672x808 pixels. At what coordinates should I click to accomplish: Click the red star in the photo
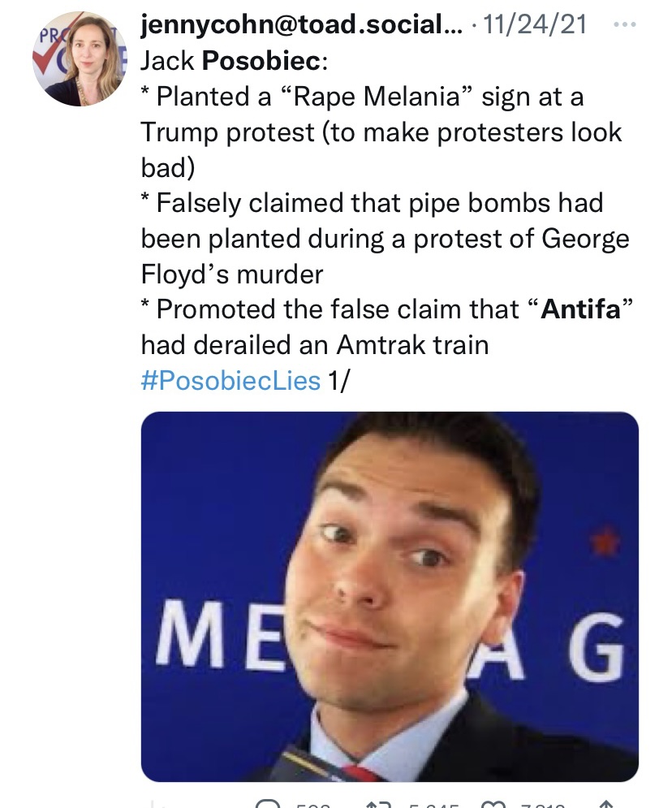pos(603,541)
